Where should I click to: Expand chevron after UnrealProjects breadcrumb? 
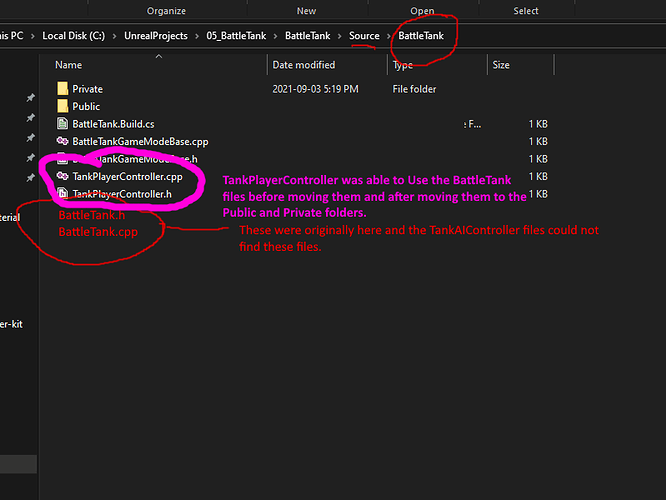coord(197,36)
